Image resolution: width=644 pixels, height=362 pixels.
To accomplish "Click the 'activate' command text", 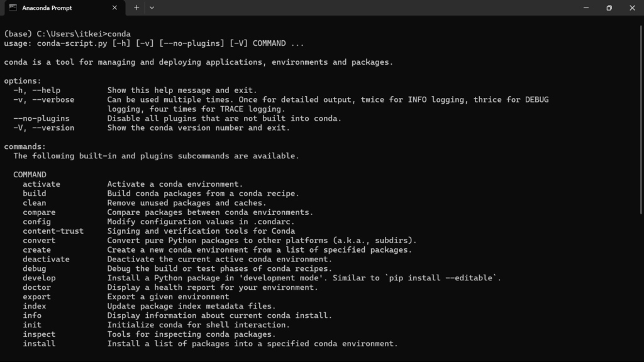I will pyautogui.click(x=42, y=184).
